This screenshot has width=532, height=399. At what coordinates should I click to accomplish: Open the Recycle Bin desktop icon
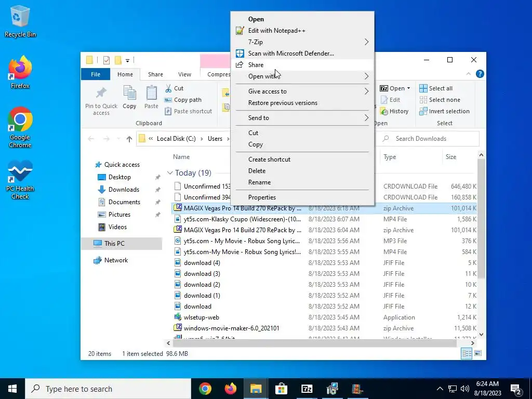click(x=20, y=22)
